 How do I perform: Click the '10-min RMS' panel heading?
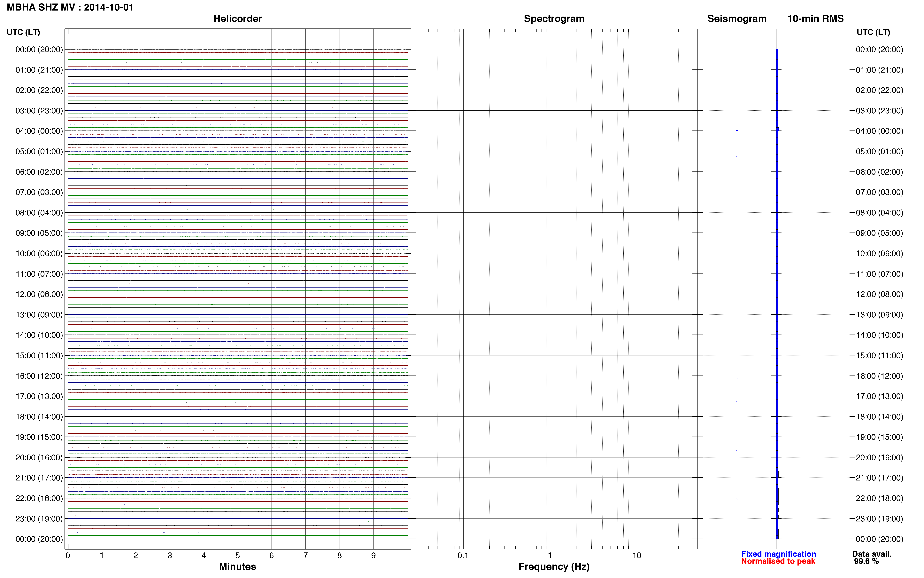pos(816,18)
